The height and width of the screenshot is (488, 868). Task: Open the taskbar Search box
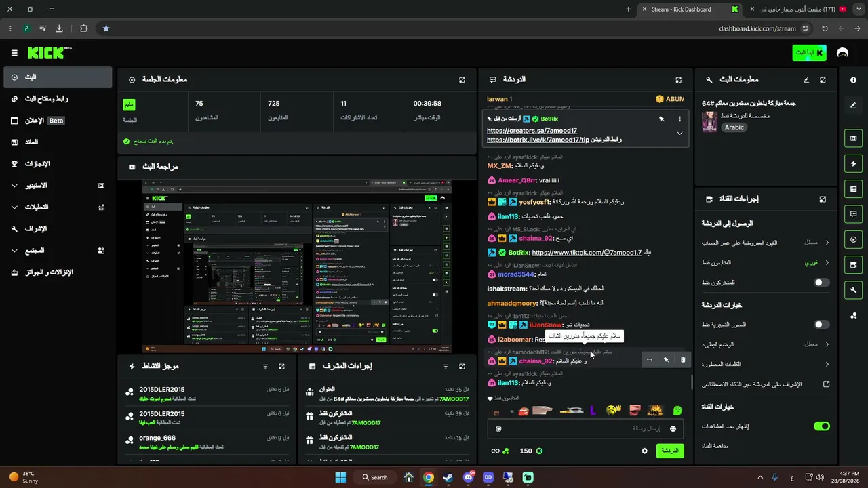coord(375,477)
